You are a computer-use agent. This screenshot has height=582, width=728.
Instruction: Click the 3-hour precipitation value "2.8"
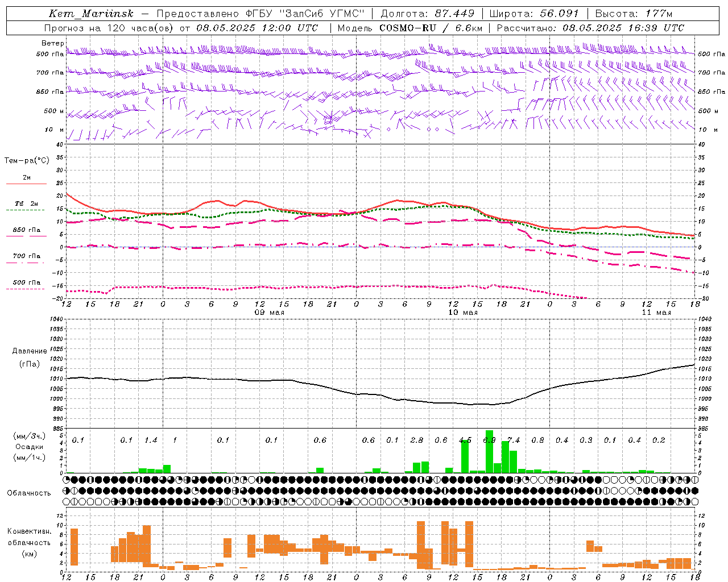click(417, 440)
